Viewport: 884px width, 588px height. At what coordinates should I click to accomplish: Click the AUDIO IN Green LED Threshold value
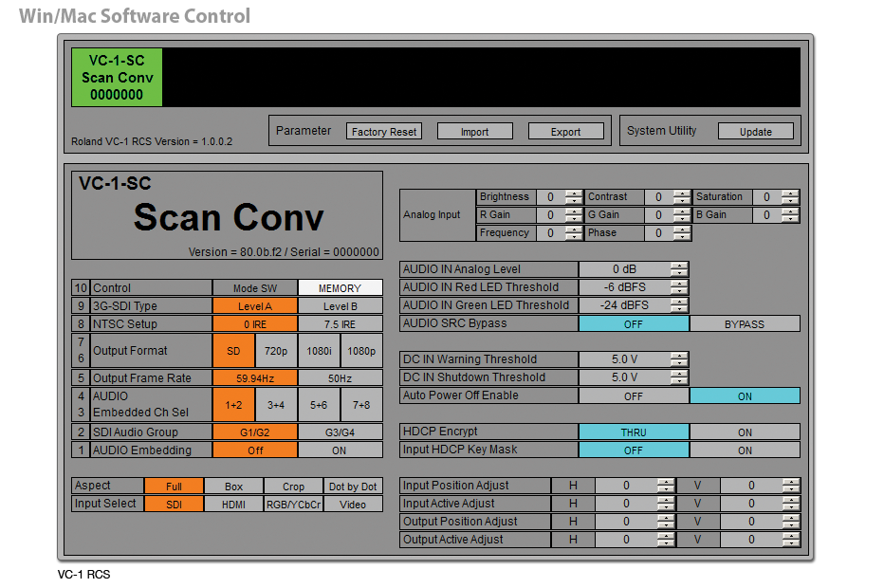pos(625,305)
